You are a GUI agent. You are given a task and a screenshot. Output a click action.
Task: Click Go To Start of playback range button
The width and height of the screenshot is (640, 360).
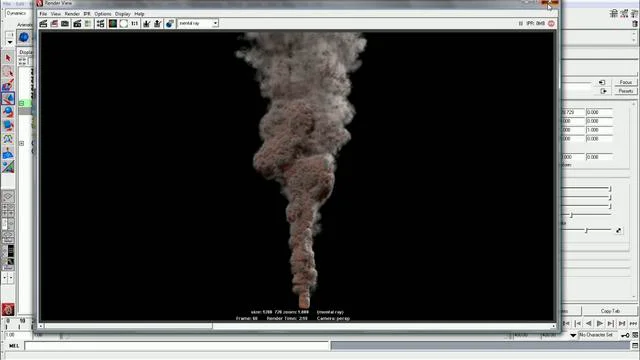[x=567, y=323]
